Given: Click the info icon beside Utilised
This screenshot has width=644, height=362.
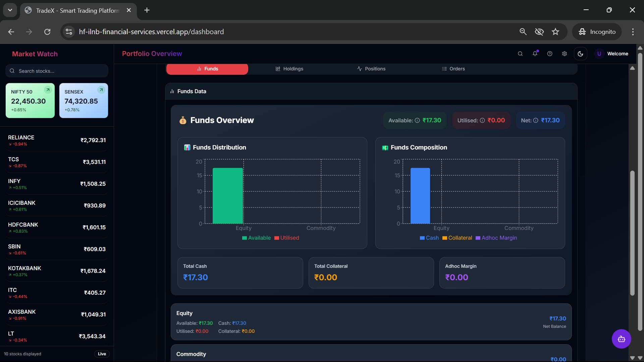Looking at the screenshot, I should (482, 120).
